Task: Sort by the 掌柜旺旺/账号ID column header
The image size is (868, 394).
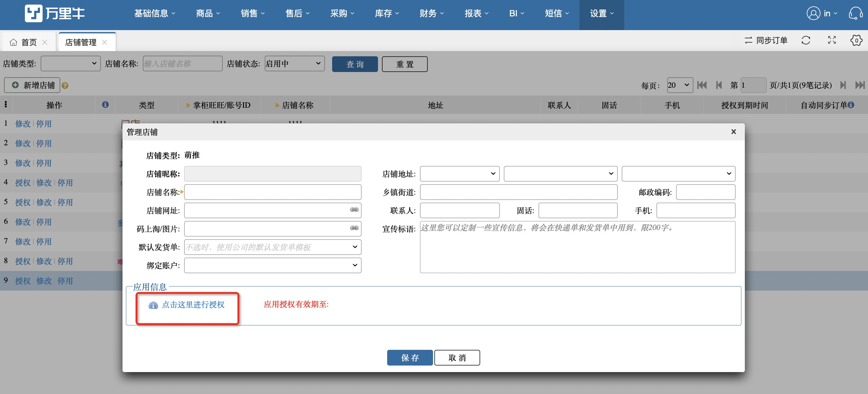Action: pyautogui.click(x=218, y=105)
